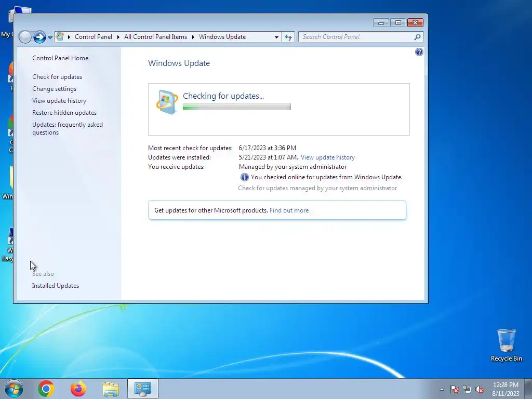Open network status tray icon
The width and height of the screenshot is (532, 399).
point(467,389)
